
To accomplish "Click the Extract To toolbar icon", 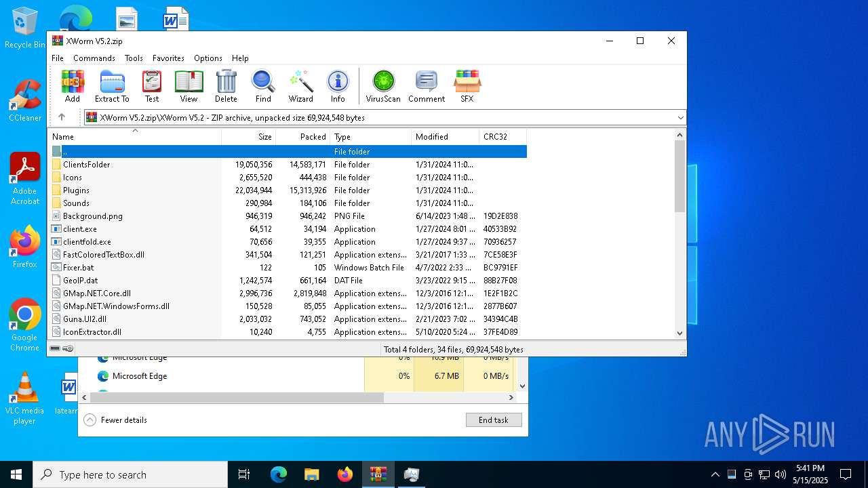I will tap(112, 86).
